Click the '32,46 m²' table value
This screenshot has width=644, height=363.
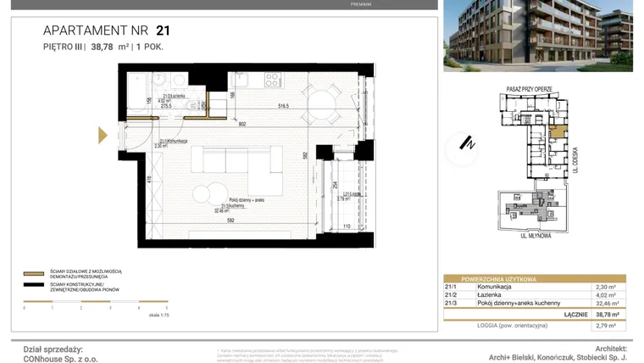pyautogui.click(x=608, y=304)
